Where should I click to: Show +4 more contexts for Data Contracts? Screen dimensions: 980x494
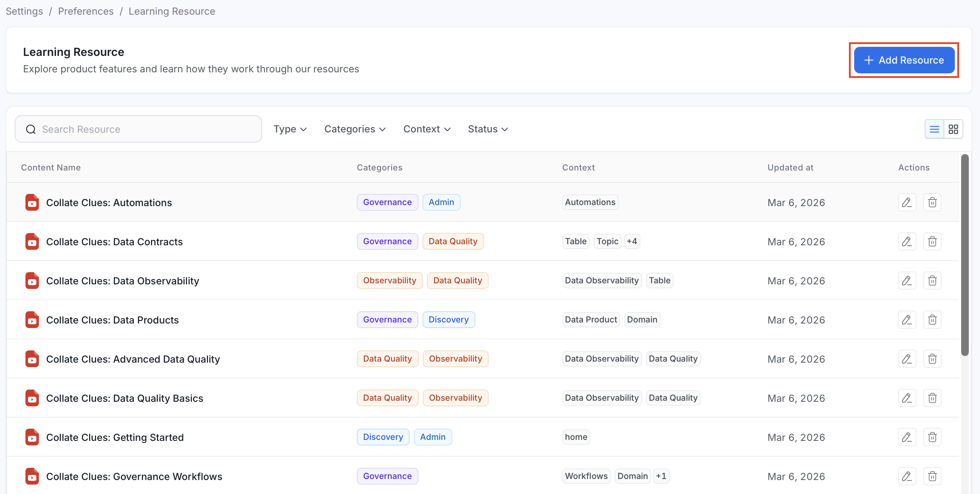click(x=632, y=241)
